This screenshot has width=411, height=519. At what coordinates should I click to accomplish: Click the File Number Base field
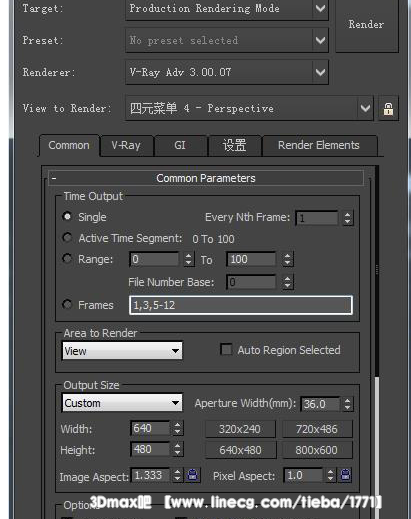[x=251, y=282]
